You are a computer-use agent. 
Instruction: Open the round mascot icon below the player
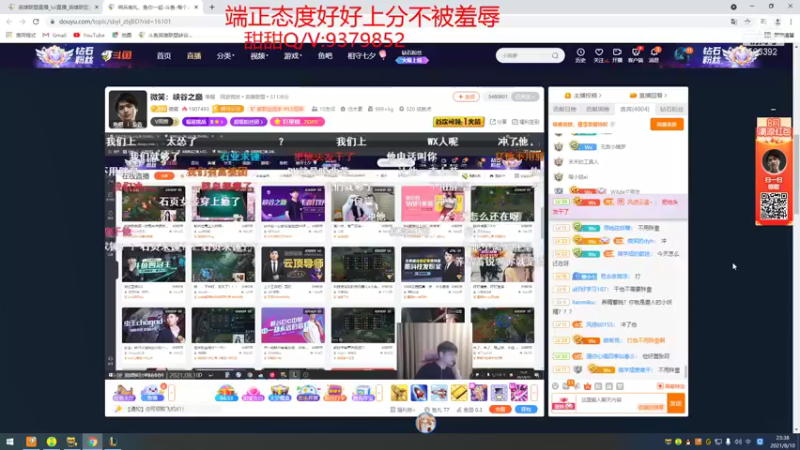426,423
